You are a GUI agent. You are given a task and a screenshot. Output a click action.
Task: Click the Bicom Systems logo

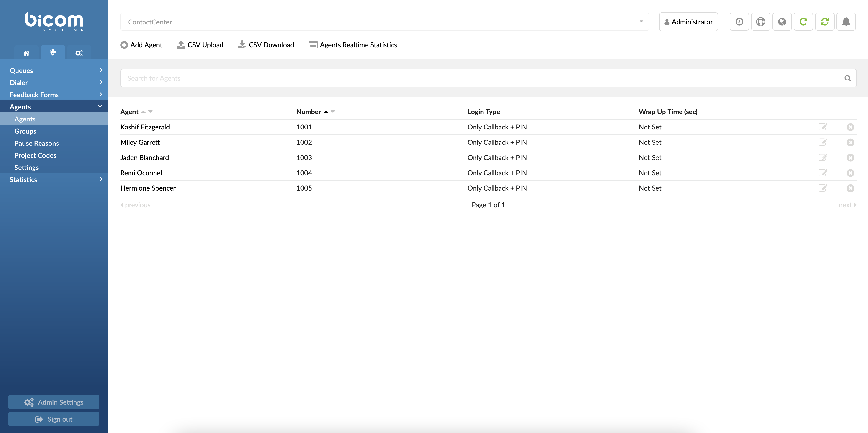click(x=54, y=22)
